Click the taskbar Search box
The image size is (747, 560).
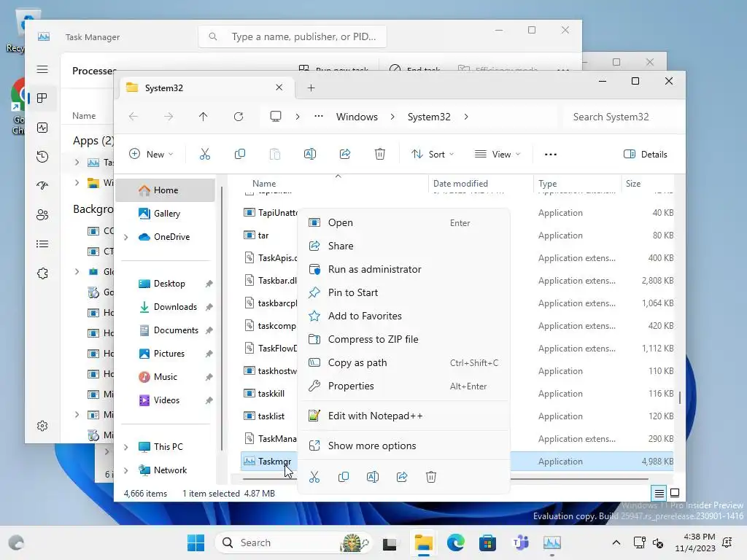tap(293, 542)
